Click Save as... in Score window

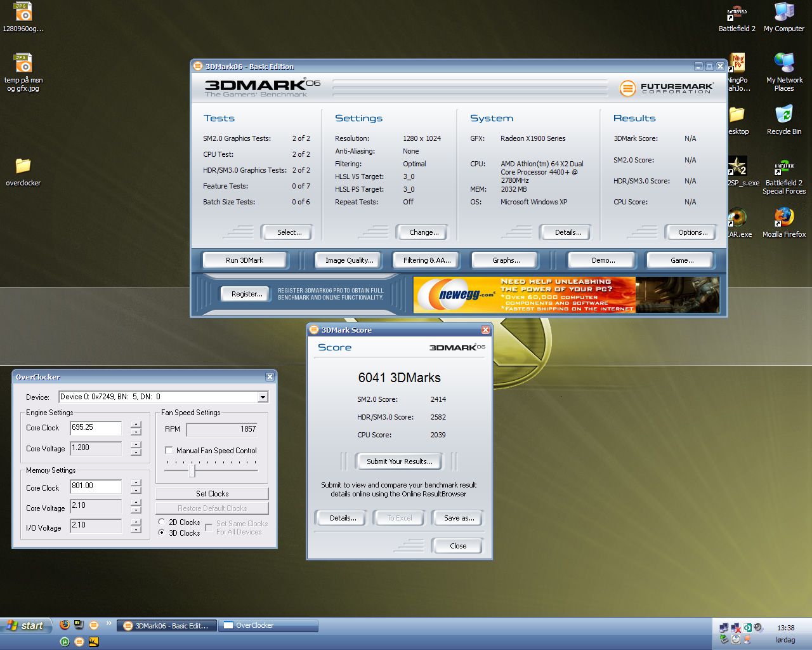[459, 518]
